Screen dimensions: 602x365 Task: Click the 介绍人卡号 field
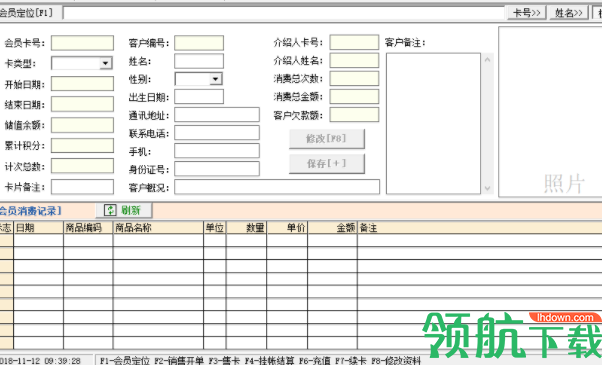[354, 42]
